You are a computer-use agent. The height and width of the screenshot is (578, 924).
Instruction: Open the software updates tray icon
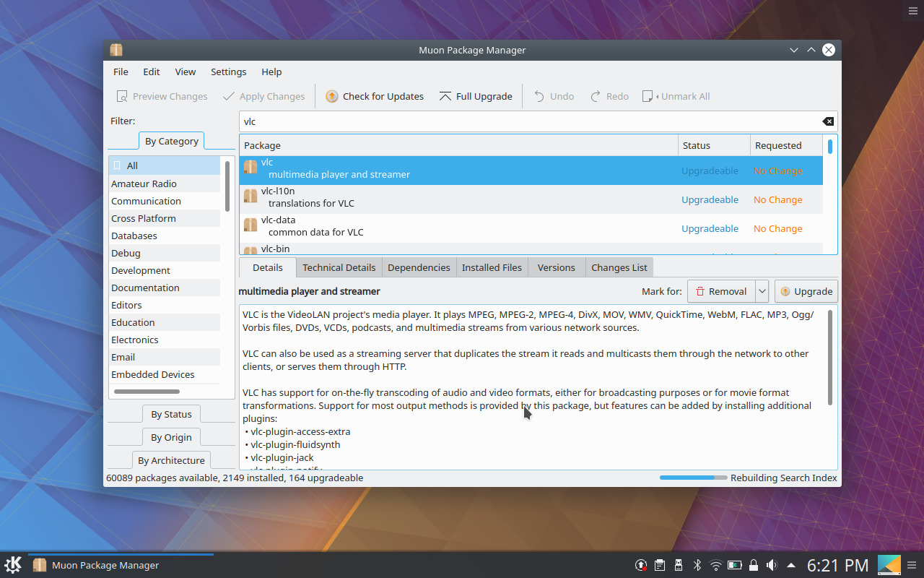click(x=640, y=565)
